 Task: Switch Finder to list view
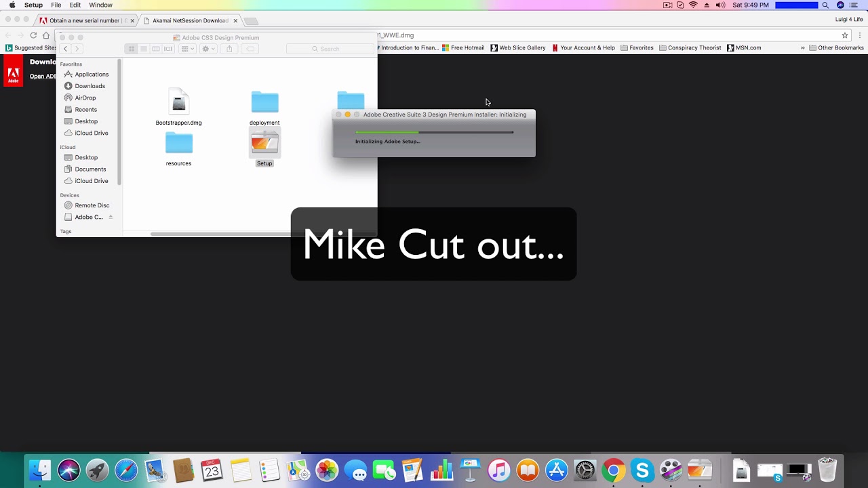[144, 49]
